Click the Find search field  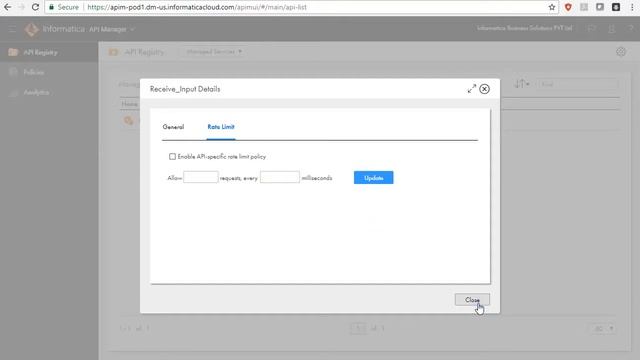577,84
